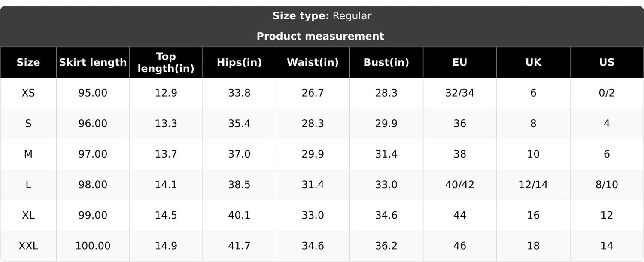644x262 pixels.
Task: Select the XXL size row label
Action: (x=28, y=246)
